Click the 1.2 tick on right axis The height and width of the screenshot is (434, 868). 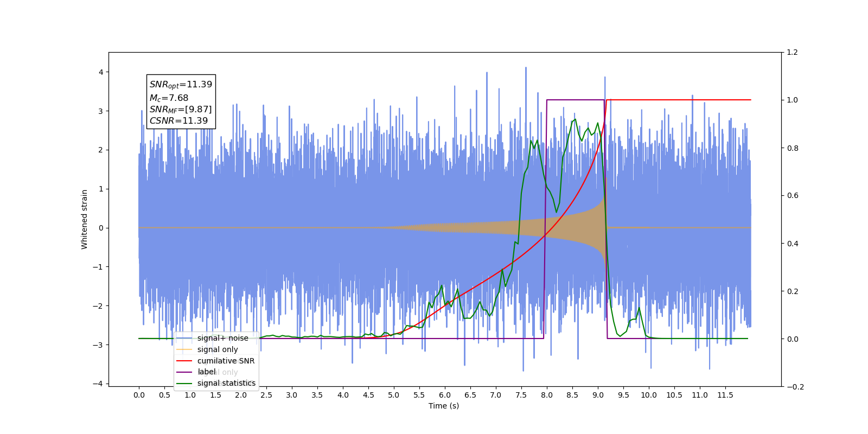coord(792,53)
